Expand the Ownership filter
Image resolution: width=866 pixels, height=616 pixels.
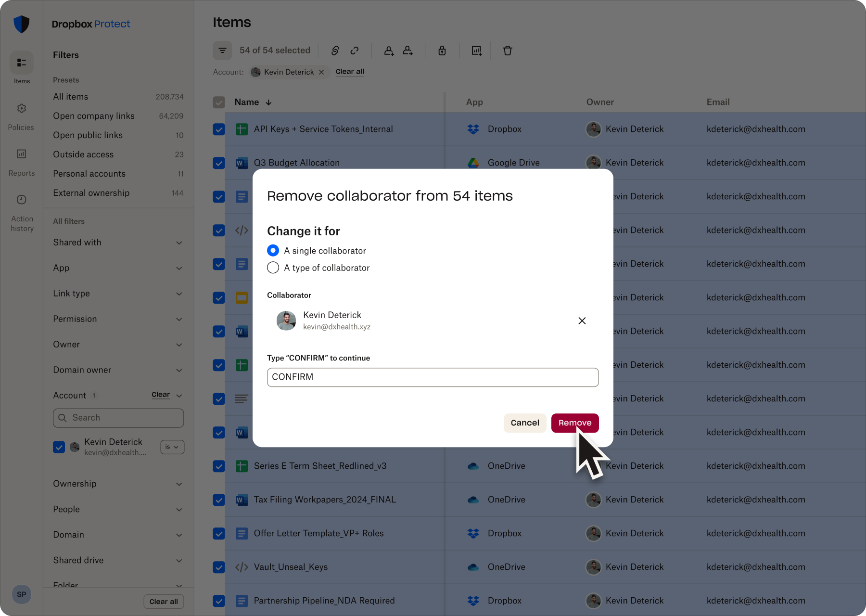118,484
